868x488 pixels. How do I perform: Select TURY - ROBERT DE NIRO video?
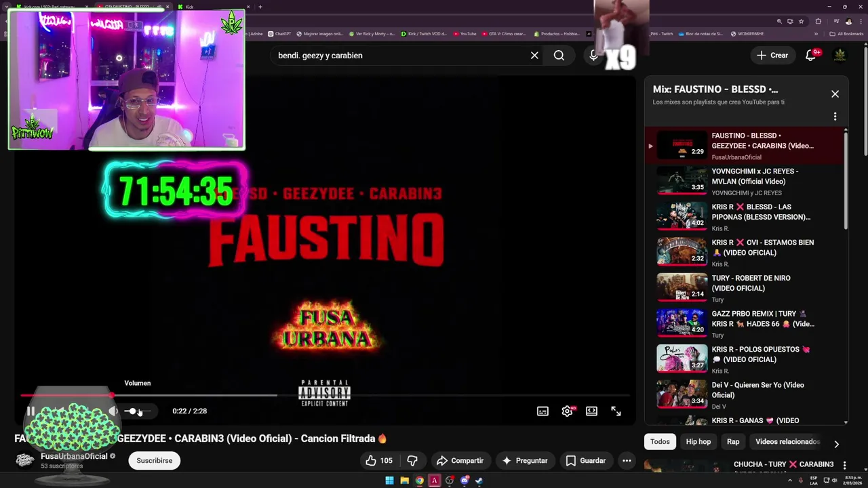pos(744,288)
